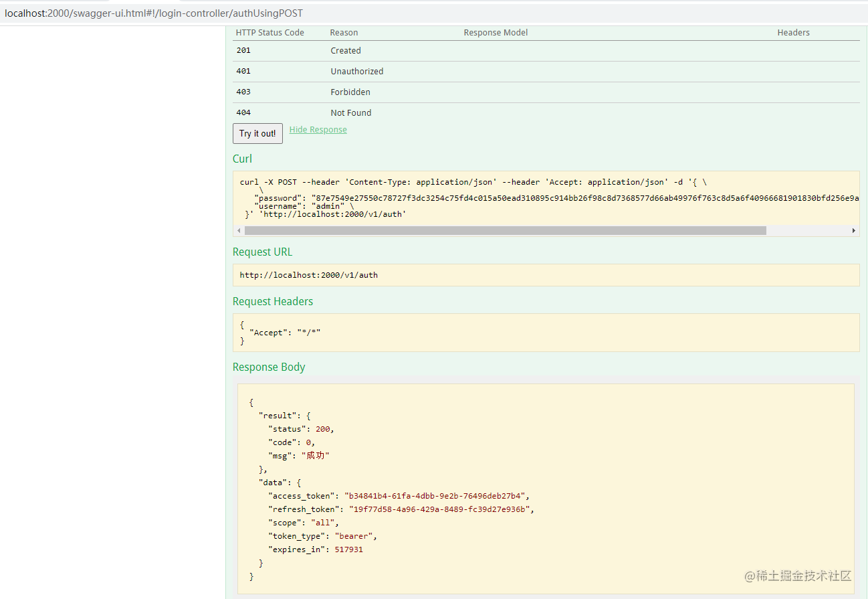Viewport: 868px width, 599px height.
Task: Click the curl -X POST command line
Action: 478,182
